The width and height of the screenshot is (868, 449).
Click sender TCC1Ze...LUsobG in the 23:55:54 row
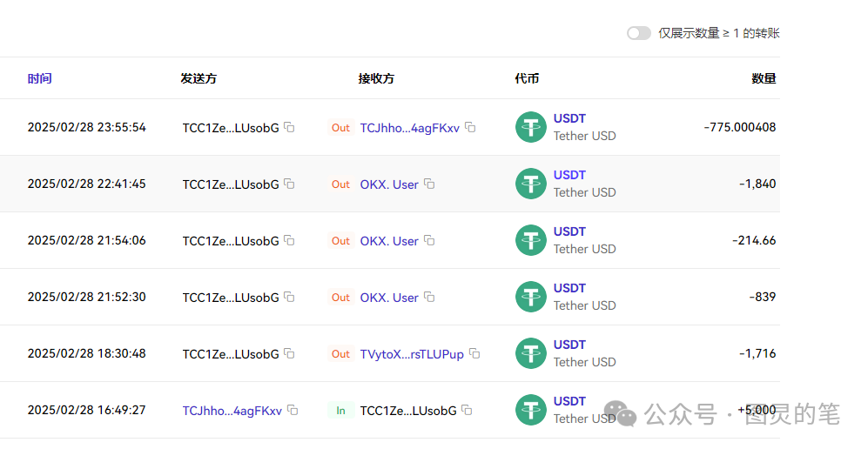tap(231, 128)
